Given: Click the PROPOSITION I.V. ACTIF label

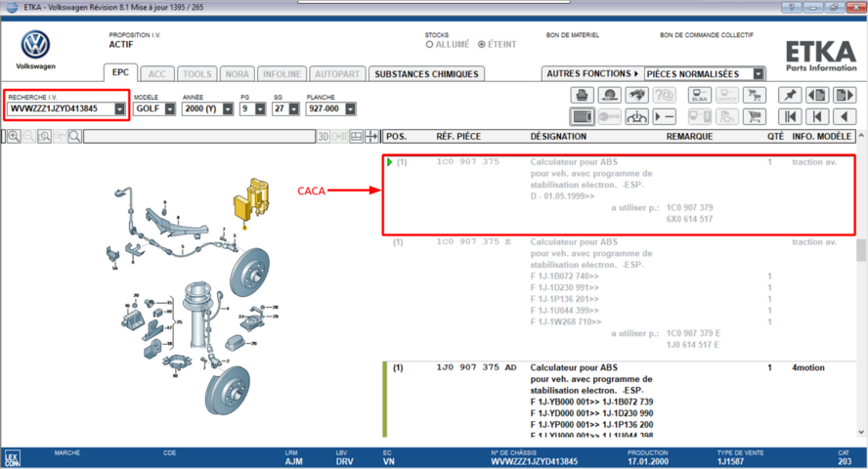Looking at the screenshot, I should (x=135, y=40).
